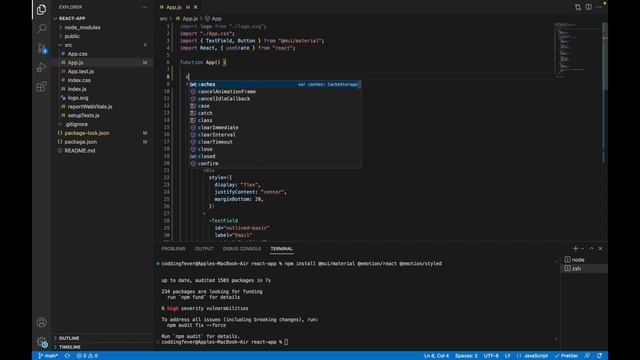The image size is (640, 360).
Task: Switch to the PROBLEMS panel tab
Action: click(x=173, y=249)
